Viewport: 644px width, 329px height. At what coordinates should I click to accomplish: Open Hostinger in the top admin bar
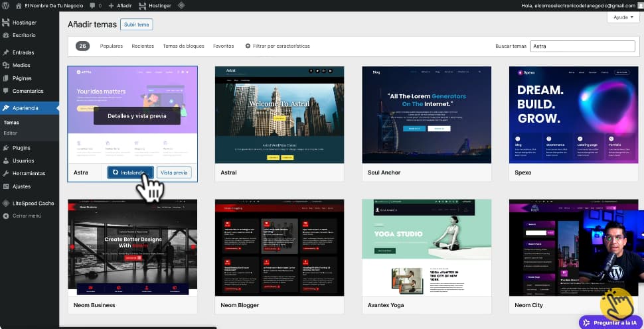[155, 6]
